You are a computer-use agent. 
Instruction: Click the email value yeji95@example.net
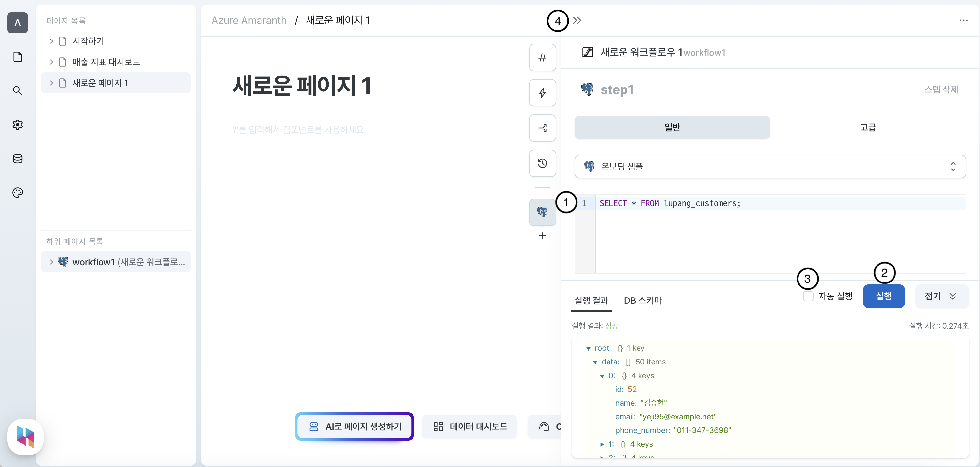(678, 417)
